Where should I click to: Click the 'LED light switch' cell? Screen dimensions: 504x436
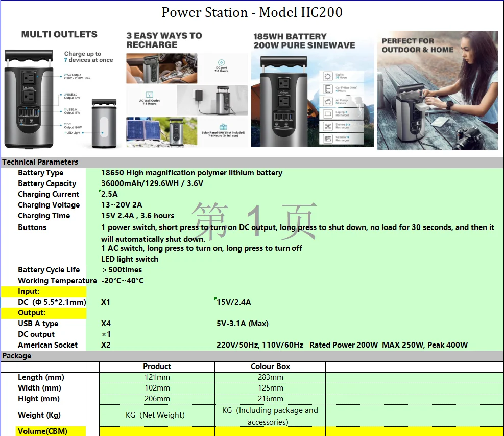[x=130, y=259]
